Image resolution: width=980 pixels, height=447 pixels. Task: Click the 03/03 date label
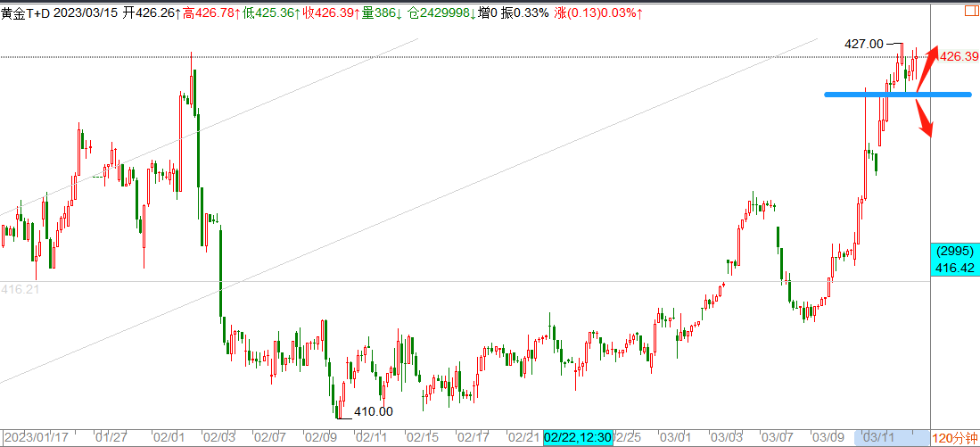726,437
